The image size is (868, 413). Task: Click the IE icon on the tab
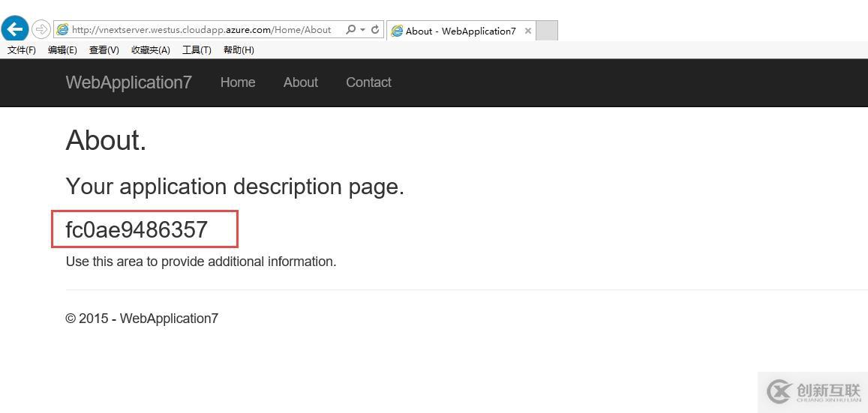pos(397,31)
